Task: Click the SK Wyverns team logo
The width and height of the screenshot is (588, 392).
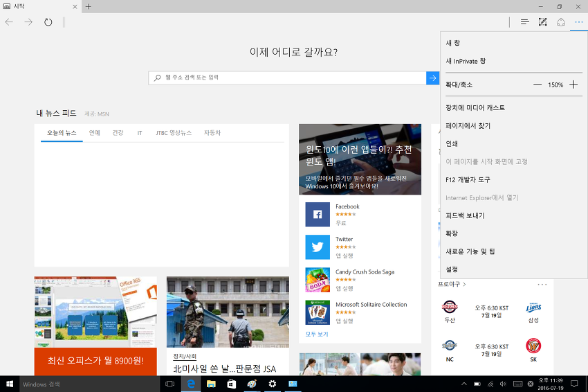Action: tap(533, 346)
